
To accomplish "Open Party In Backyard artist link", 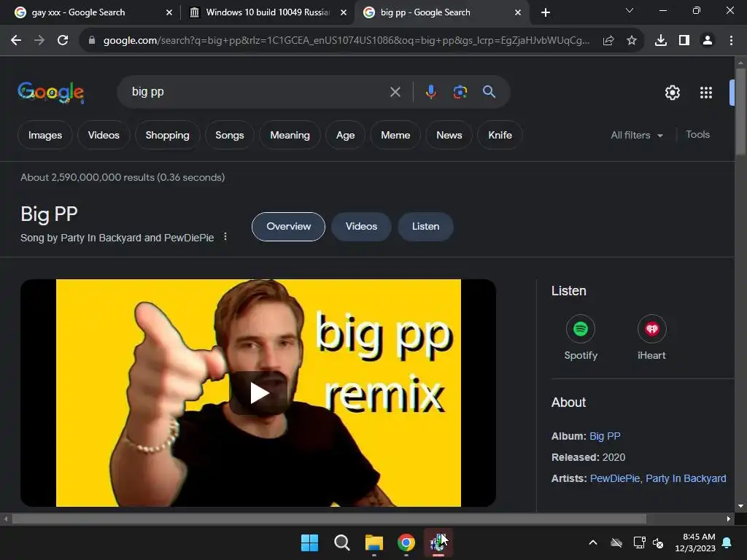I will [686, 478].
